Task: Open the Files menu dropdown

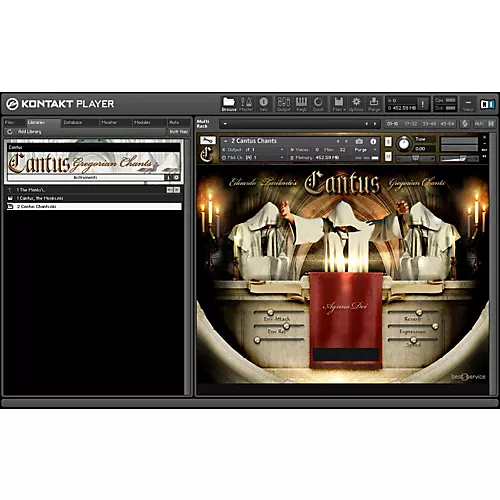Action: (339, 104)
